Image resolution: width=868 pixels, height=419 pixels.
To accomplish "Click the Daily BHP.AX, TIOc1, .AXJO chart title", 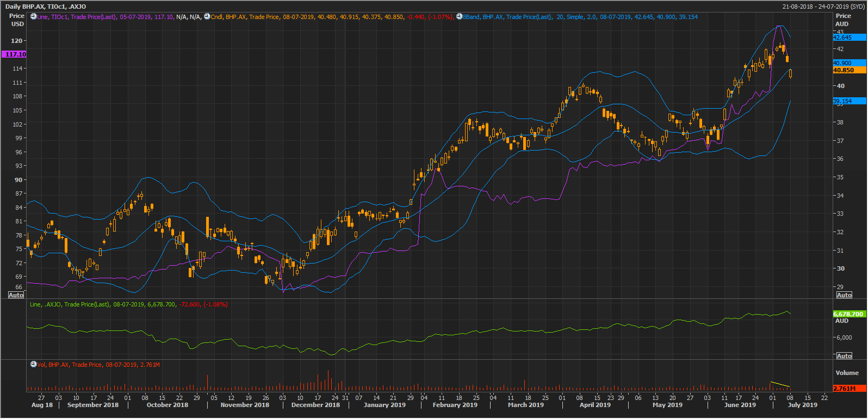I will 46,7.
